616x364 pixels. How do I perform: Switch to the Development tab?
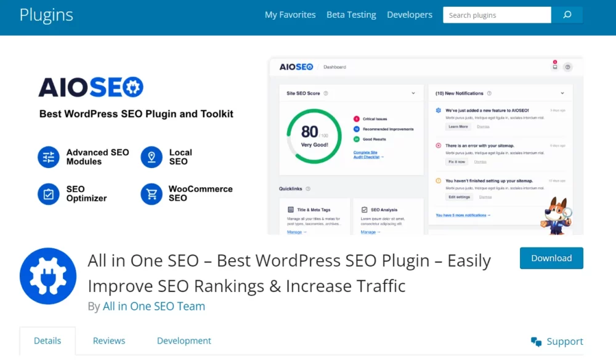pos(184,341)
